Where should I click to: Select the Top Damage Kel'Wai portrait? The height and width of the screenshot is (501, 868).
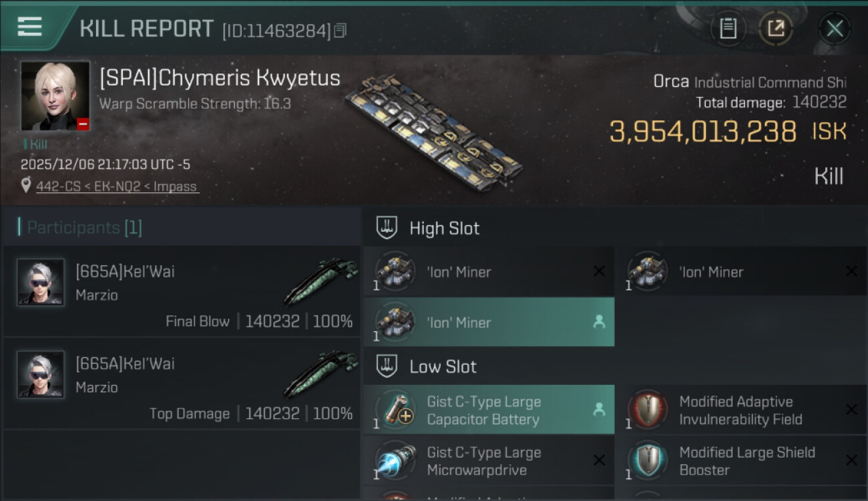[41, 375]
